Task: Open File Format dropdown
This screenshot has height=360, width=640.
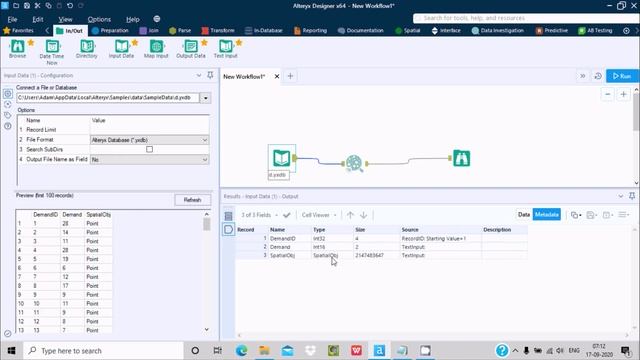Action: pos(149,140)
